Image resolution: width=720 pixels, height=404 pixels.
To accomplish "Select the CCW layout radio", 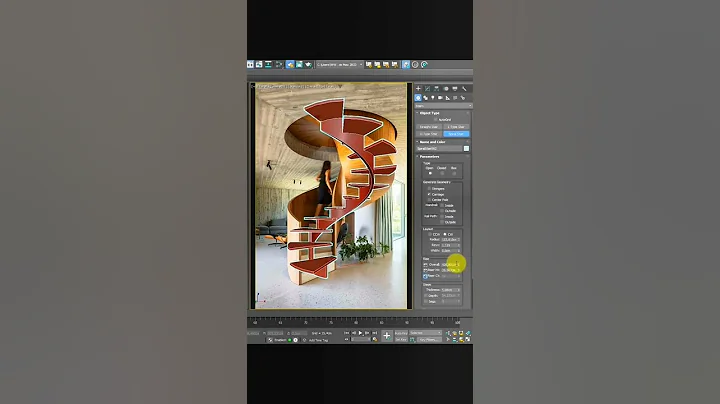I will point(429,234).
